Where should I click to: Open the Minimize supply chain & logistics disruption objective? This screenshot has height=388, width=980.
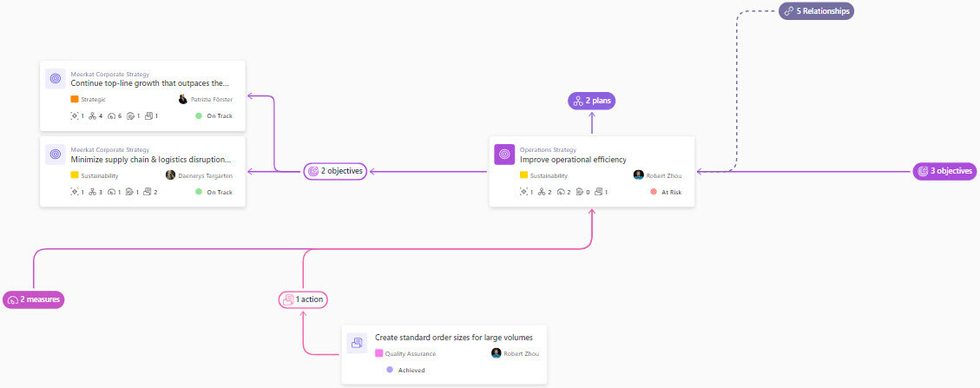tap(150, 160)
